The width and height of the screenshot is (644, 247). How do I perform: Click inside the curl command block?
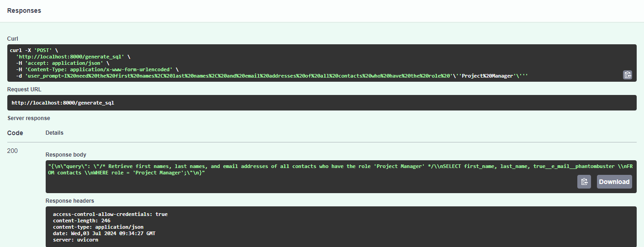[x=322, y=63]
